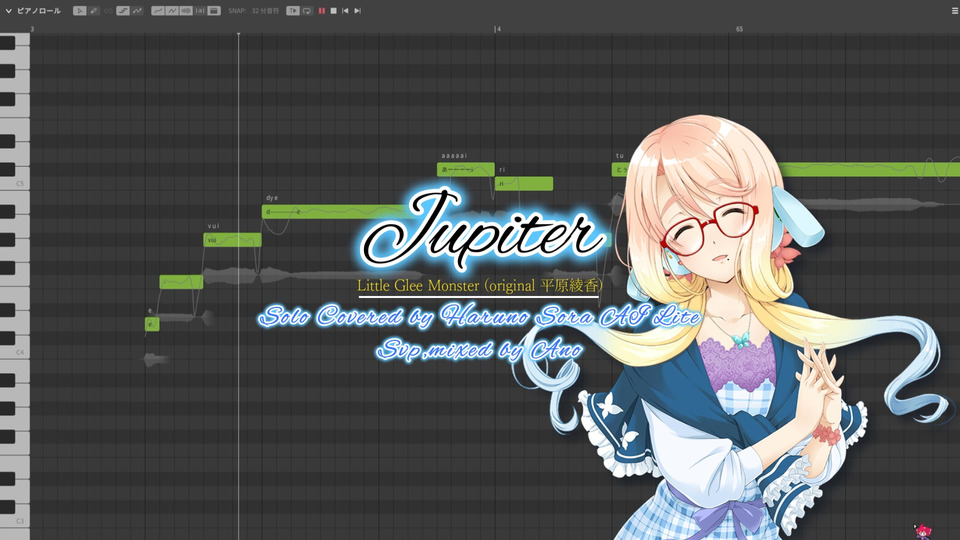The image size is (960, 540).
Task: Click the playhead marker on the ruler
Action: click(238, 34)
